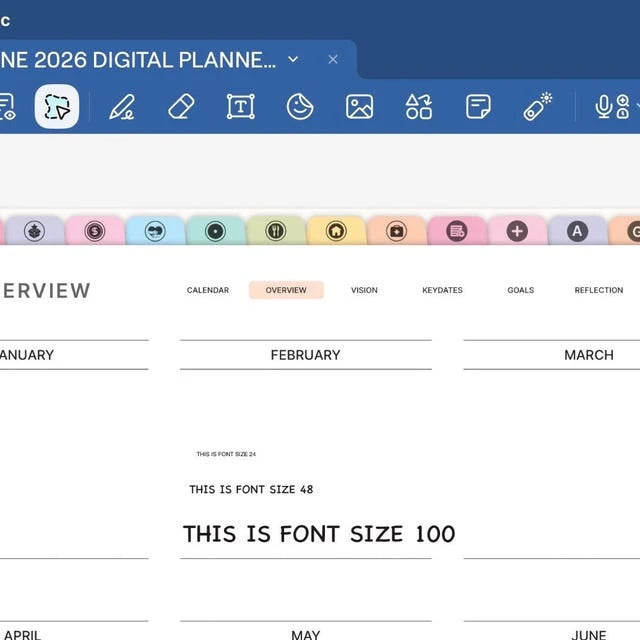The height and width of the screenshot is (640, 640).
Task: Activate the Laser pointer tool
Action: [x=538, y=106]
